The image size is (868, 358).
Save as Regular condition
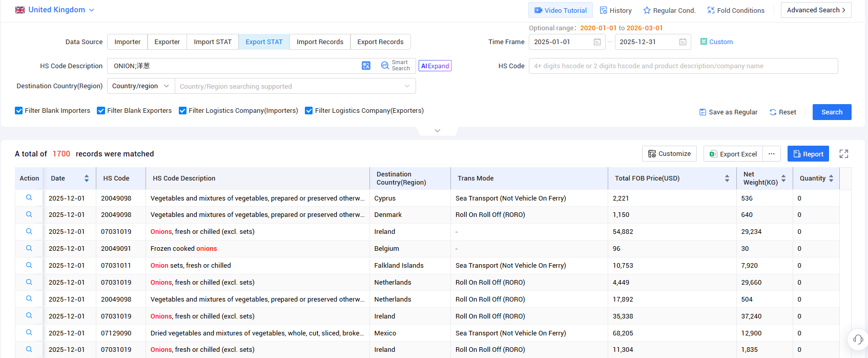tap(728, 112)
